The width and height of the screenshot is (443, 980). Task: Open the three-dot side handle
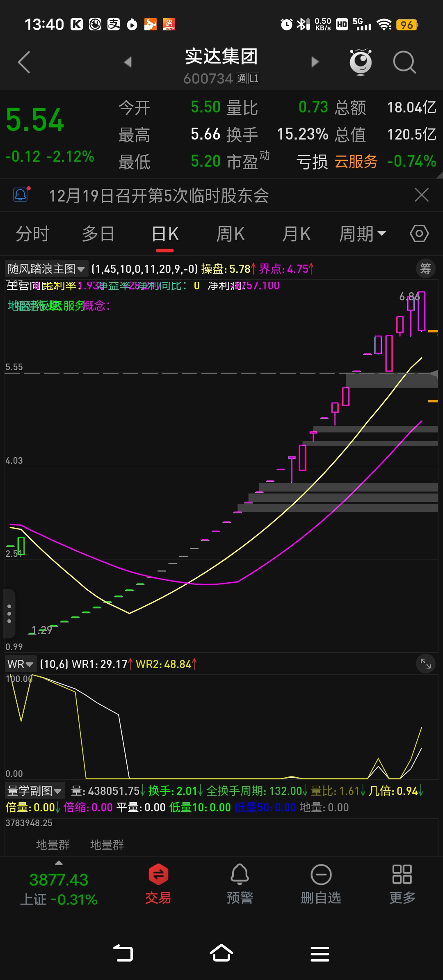[x=9, y=614]
